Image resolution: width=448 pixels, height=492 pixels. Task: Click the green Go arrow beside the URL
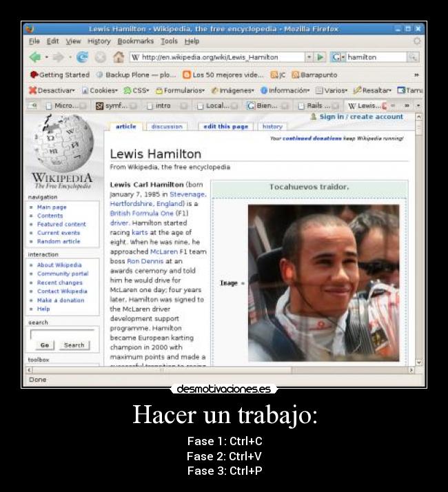pos(320,57)
